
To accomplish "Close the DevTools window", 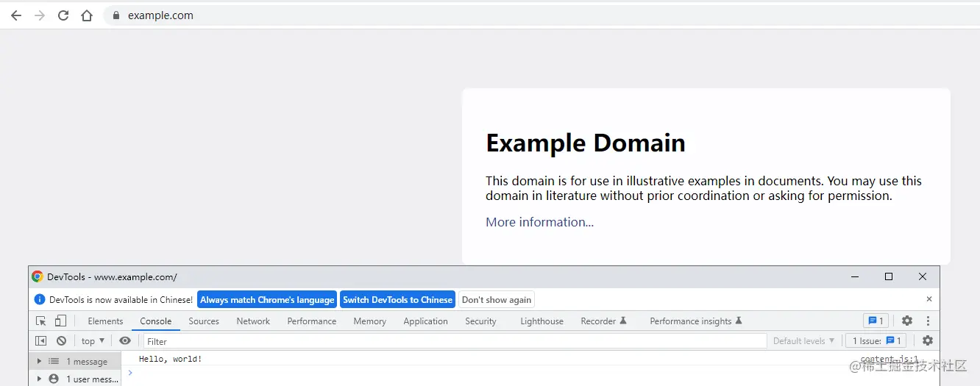I will (923, 277).
